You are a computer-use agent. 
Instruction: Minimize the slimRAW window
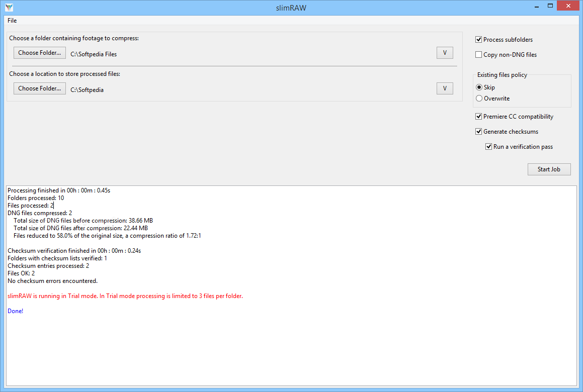[x=537, y=7]
